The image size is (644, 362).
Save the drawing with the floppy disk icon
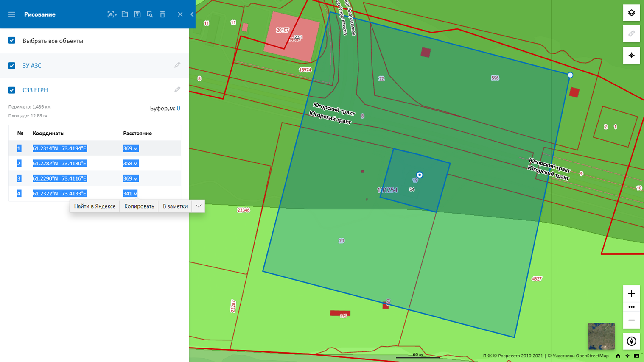tap(137, 14)
